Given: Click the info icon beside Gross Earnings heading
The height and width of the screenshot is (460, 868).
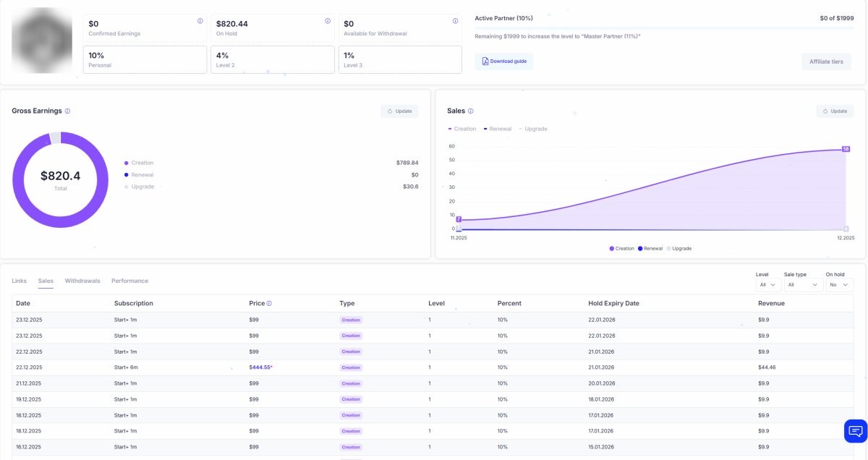Looking at the screenshot, I should click(67, 111).
